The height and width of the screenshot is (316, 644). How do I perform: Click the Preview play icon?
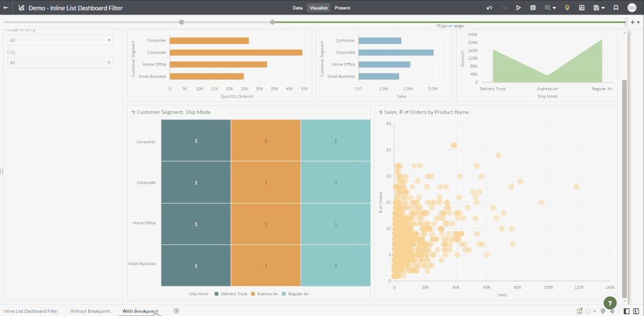[x=518, y=8]
